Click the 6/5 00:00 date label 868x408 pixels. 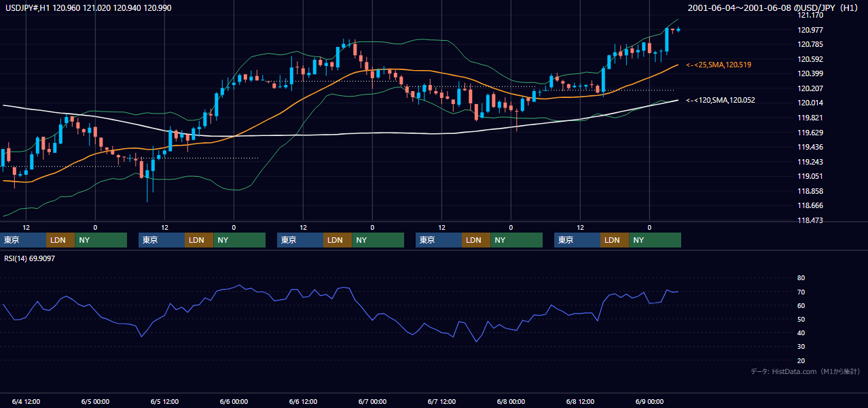(95, 401)
